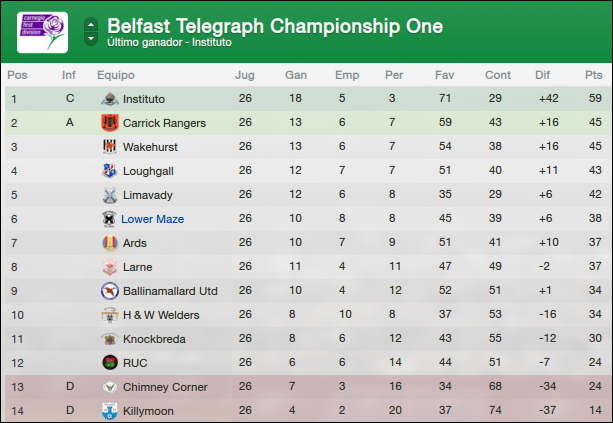This screenshot has height=423, width=613.
Task: Sort table by Pts column header
Action: 593,75
